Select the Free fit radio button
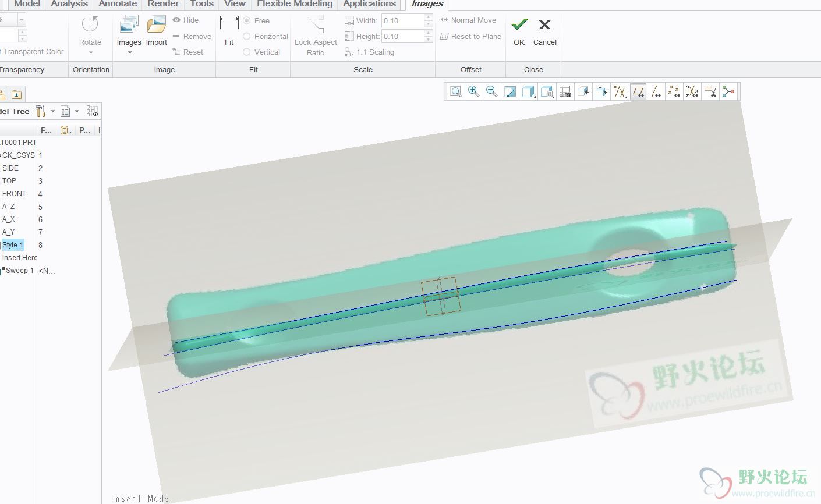The height and width of the screenshot is (504, 821). pos(247,20)
